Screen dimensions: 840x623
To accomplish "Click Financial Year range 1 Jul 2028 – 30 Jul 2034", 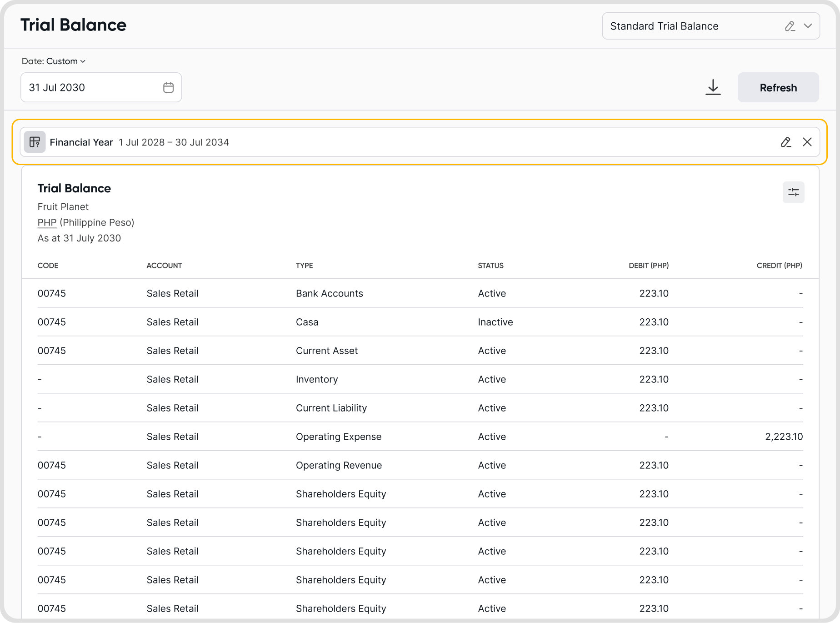I will pos(174,142).
